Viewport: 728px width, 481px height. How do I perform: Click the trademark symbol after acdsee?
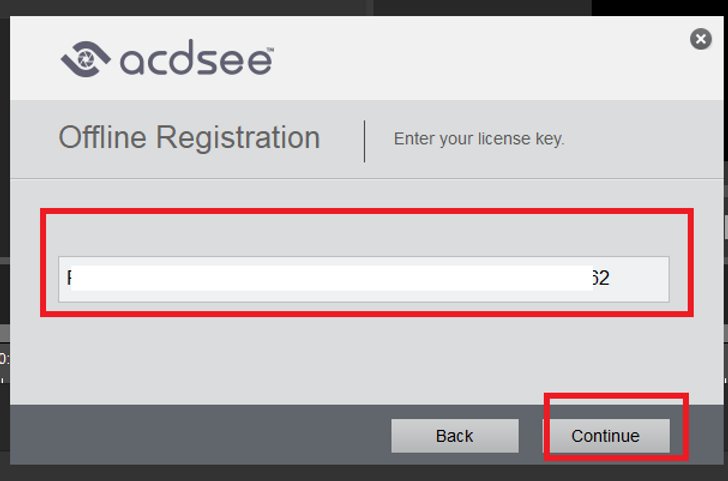click(270, 49)
